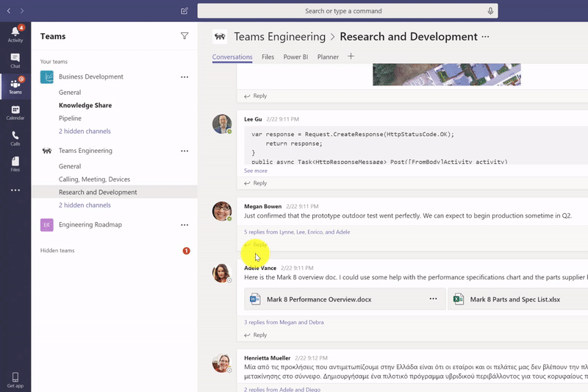Switch to the Files tab

268,57
